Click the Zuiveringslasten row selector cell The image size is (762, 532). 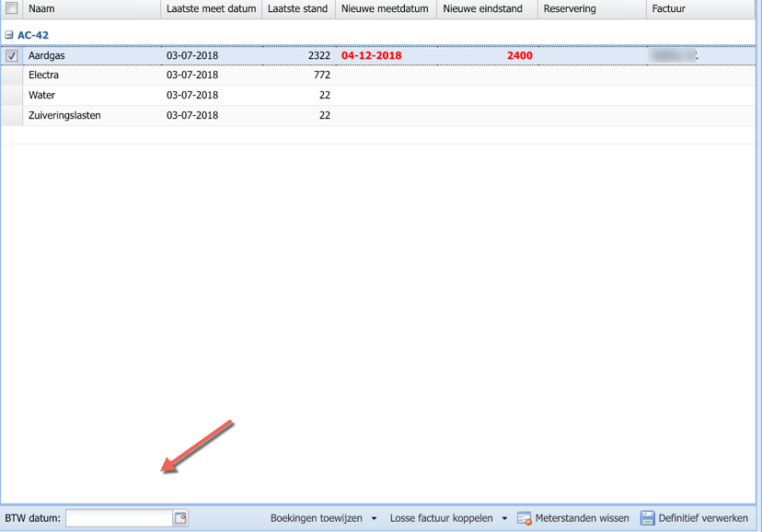tap(12, 116)
